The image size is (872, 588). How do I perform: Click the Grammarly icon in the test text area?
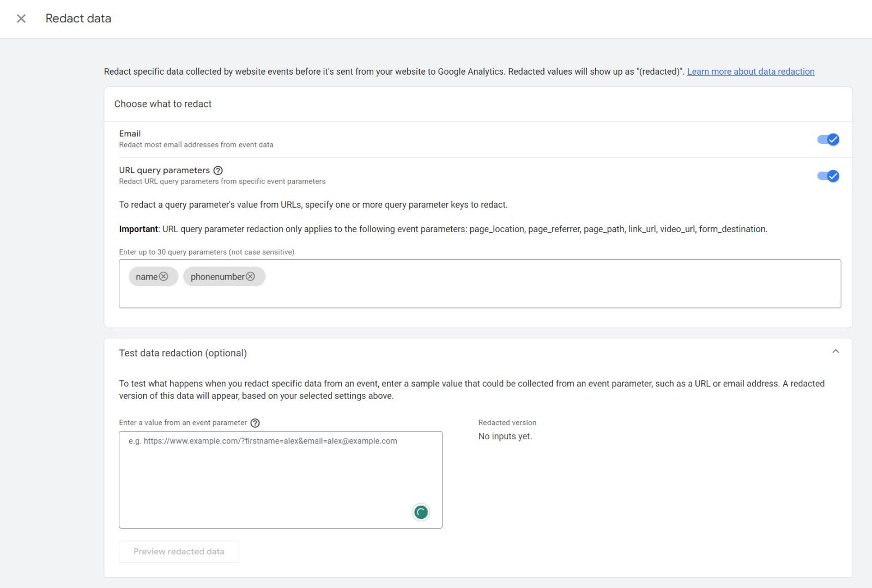pyautogui.click(x=421, y=512)
